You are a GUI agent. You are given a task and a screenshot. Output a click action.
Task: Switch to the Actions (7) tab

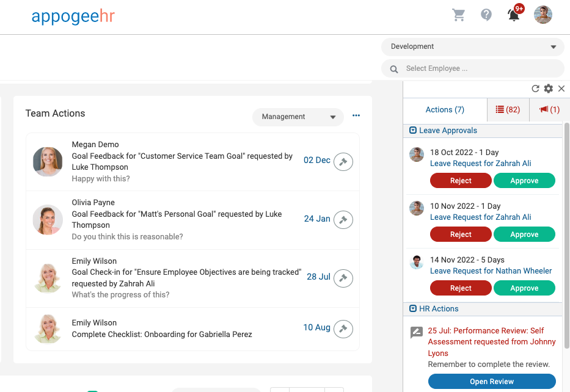coord(445,110)
